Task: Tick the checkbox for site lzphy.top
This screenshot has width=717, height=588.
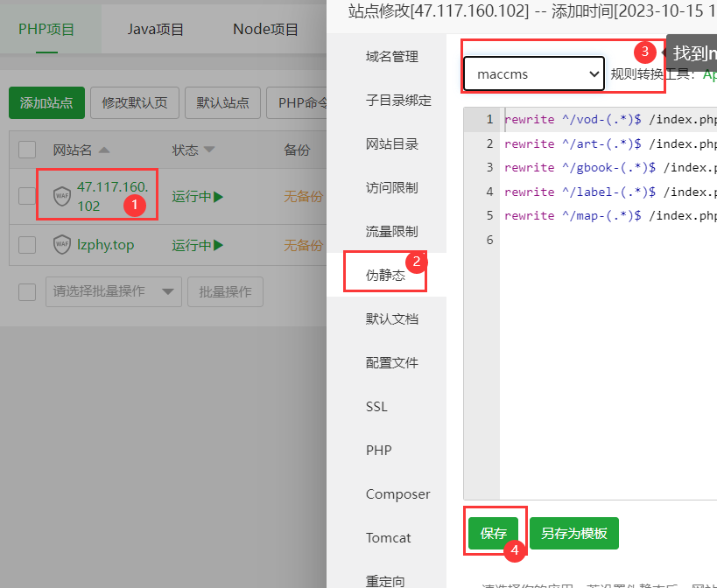Action: (27, 244)
